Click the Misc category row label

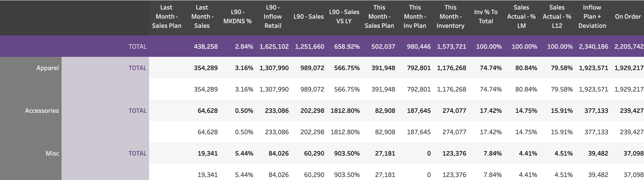52,153
